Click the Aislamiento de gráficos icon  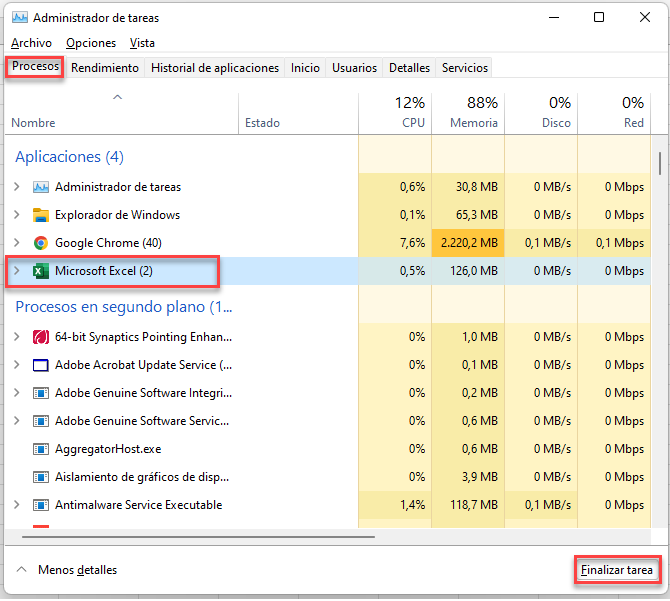[x=41, y=477]
